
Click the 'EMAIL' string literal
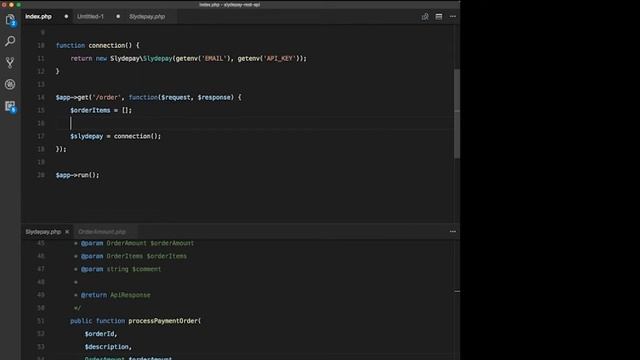pyautogui.click(x=214, y=58)
